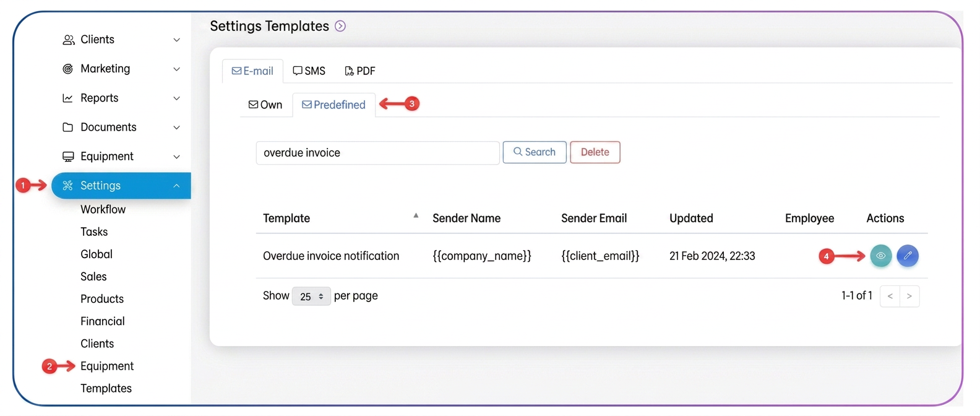Click the red Delete button
Viewport: 980px width, 416px height.
click(x=595, y=152)
